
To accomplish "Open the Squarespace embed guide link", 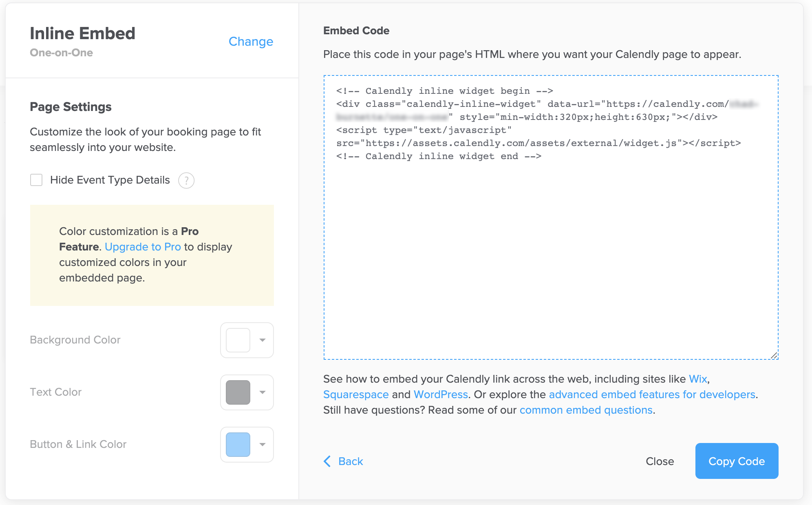I will click(x=356, y=394).
